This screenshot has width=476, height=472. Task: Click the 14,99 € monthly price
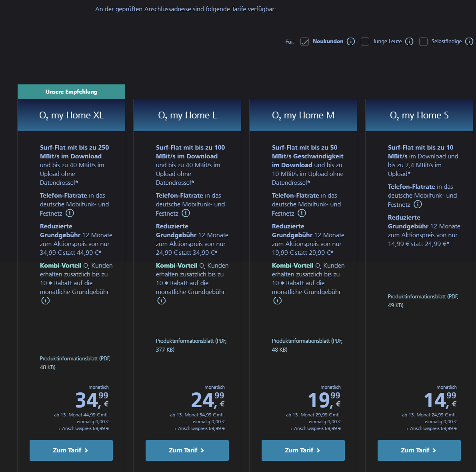tap(440, 400)
